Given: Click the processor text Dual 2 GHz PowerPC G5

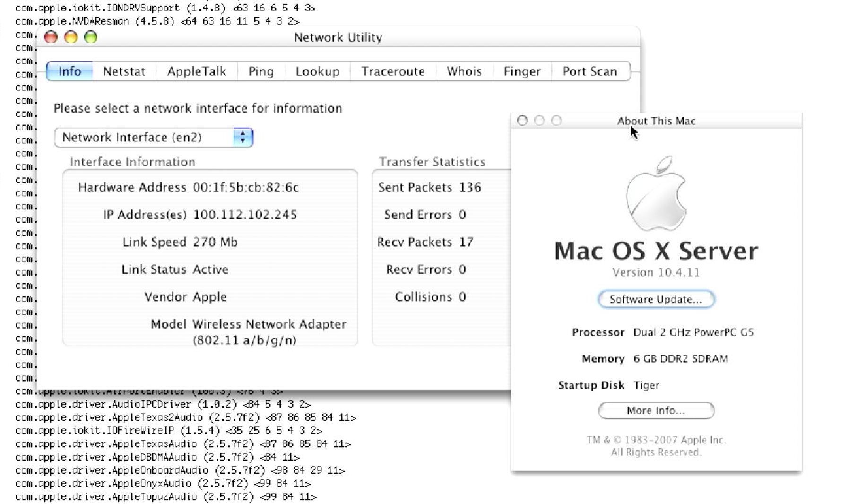Looking at the screenshot, I should click(x=693, y=332).
